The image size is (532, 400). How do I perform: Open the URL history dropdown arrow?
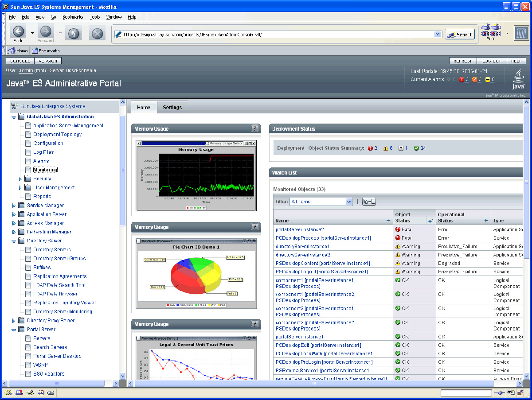(438, 35)
